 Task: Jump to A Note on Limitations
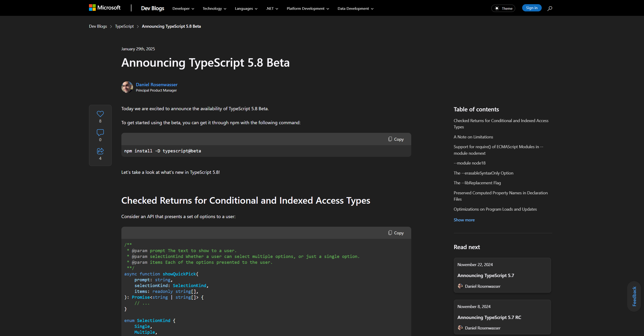[x=473, y=137]
